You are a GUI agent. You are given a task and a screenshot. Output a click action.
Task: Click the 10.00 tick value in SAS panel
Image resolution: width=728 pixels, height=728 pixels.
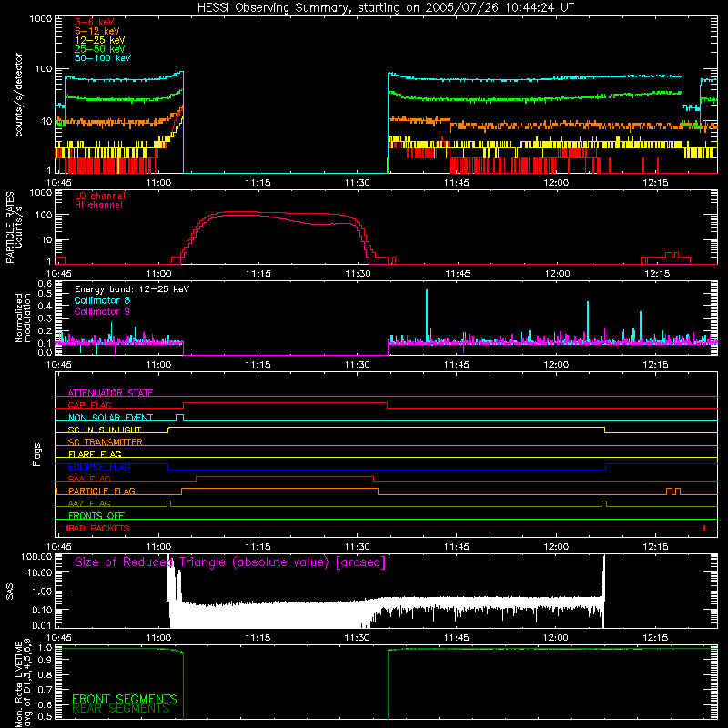[x=39, y=572]
